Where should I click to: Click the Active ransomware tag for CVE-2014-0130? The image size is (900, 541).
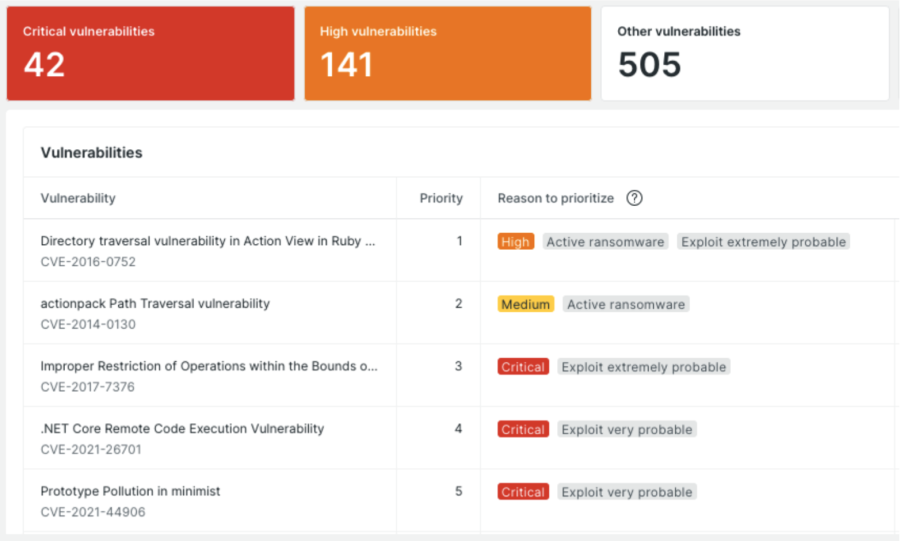[x=626, y=304]
